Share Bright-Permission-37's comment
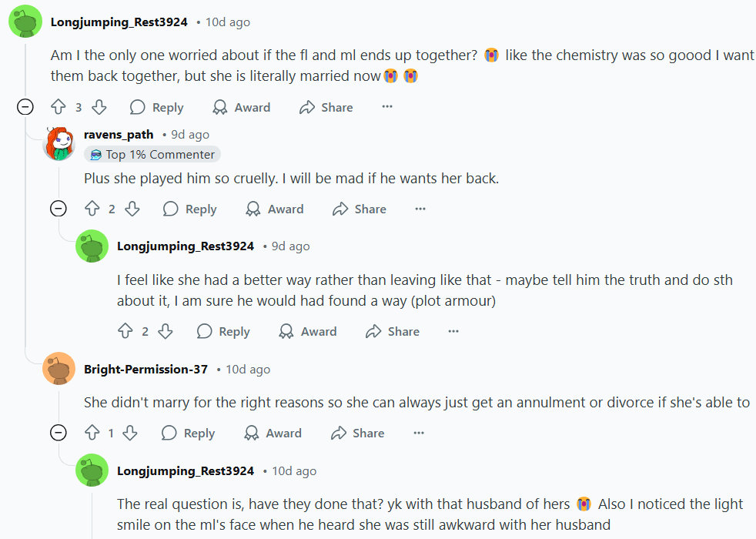The width and height of the screenshot is (756, 539). point(357,434)
